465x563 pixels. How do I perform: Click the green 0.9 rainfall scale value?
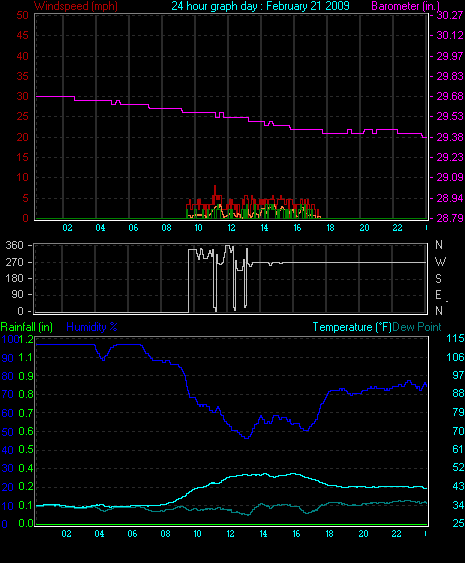(25, 376)
